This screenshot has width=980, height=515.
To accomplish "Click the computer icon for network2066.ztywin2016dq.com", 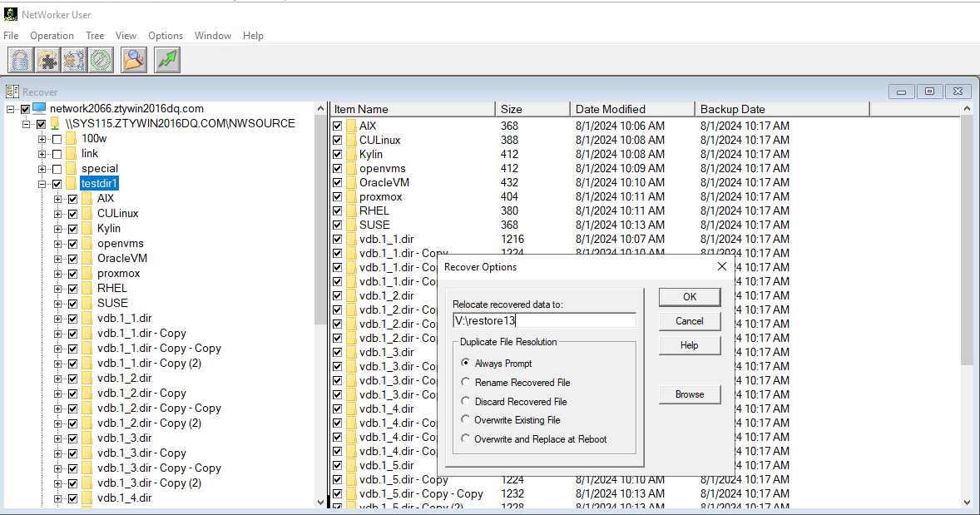I will click(x=39, y=109).
